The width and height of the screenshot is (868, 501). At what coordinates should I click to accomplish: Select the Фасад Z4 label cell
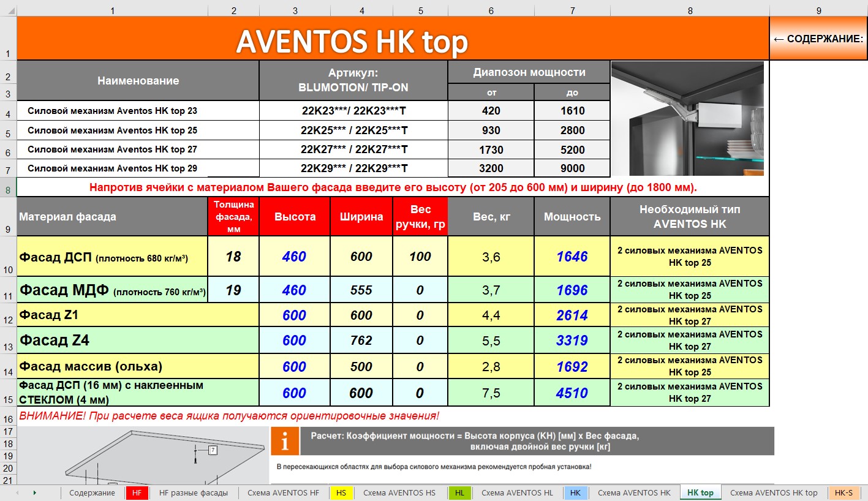tap(138, 341)
